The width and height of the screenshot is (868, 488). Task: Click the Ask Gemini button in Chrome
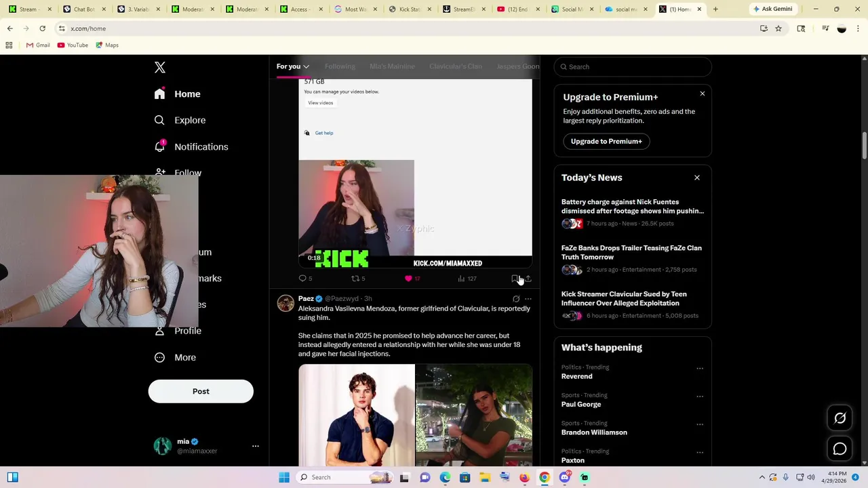point(772,9)
